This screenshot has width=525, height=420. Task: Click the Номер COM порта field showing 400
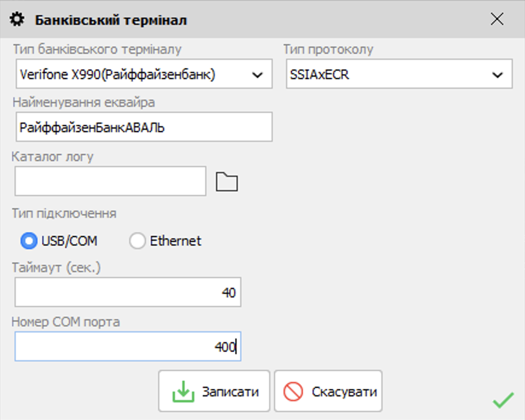click(x=127, y=346)
